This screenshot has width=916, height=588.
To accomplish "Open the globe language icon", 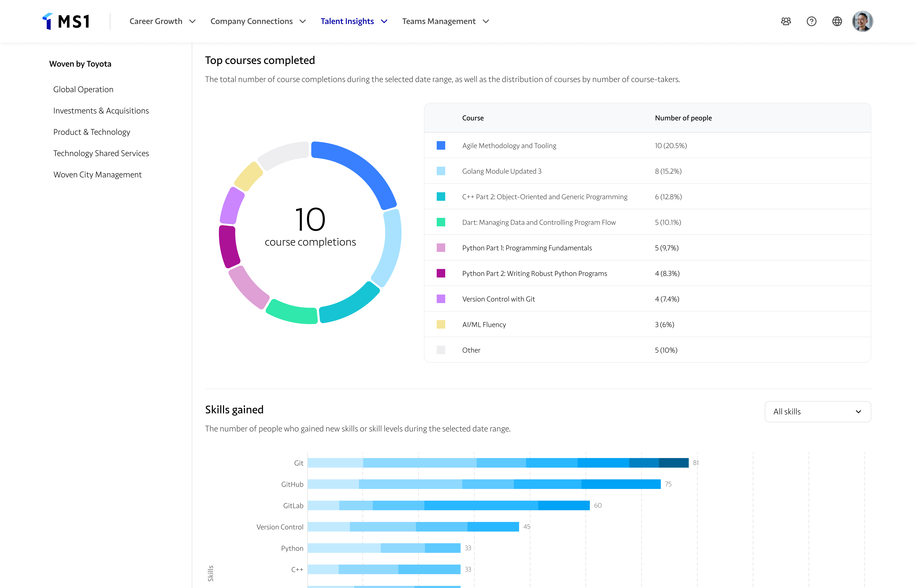I will [837, 21].
